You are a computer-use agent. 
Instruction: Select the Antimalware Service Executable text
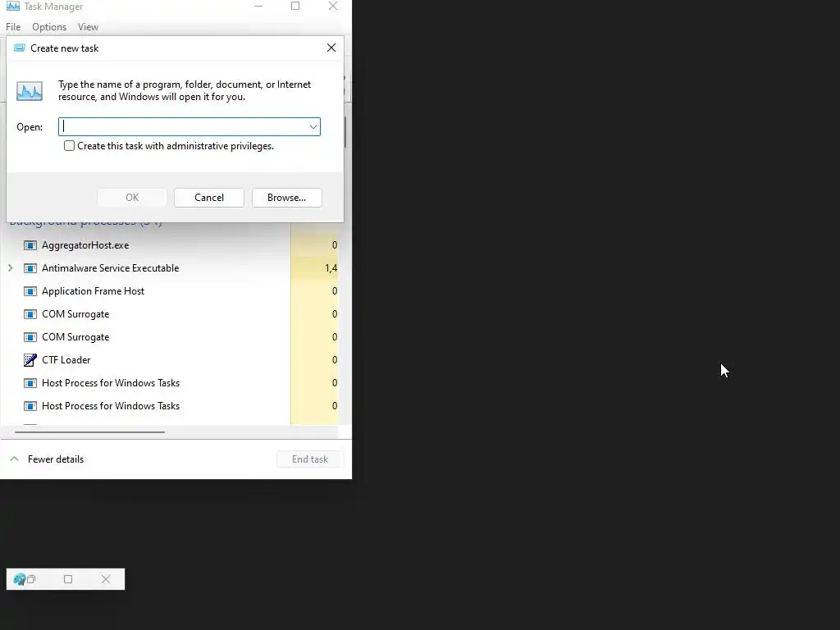click(111, 268)
